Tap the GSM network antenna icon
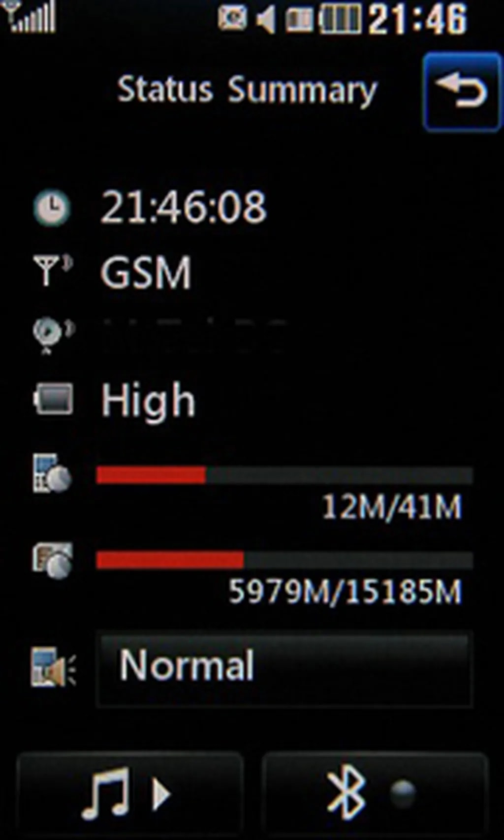 [52, 270]
